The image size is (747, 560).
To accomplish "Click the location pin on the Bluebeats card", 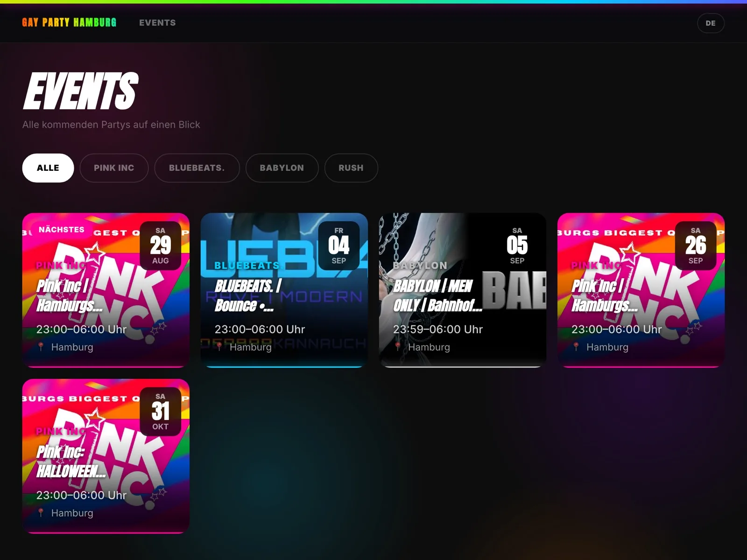I will [x=219, y=347].
